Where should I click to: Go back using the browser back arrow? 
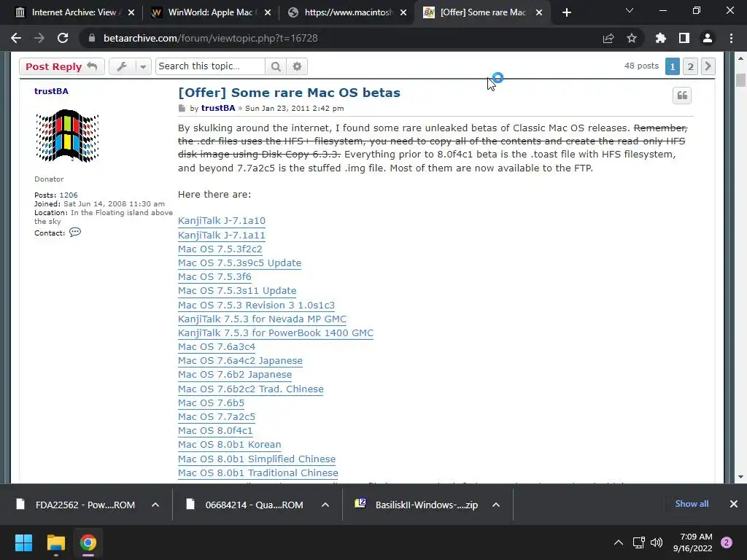(16, 38)
